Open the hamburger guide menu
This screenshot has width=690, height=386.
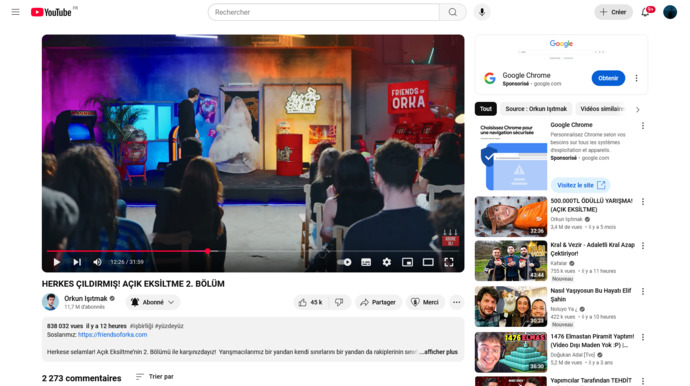tap(15, 12)
